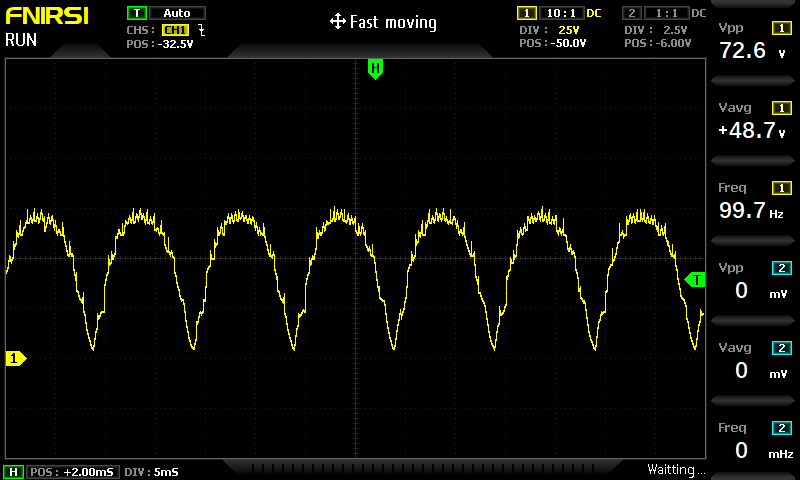The width and height of the screenshot is (800, 480).
Task: Select the yellow channel 1 badge
Action: coord(527,13)
